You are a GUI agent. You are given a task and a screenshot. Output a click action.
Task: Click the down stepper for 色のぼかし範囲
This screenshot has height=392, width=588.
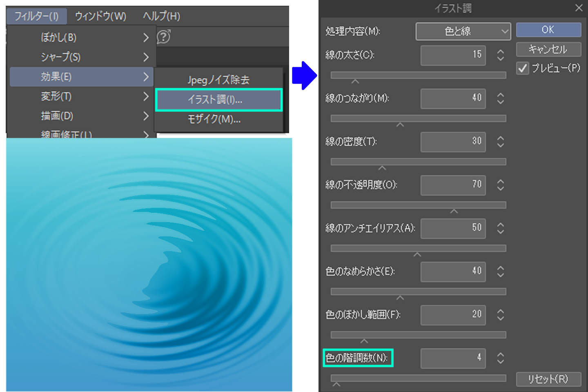click(500, 318)
